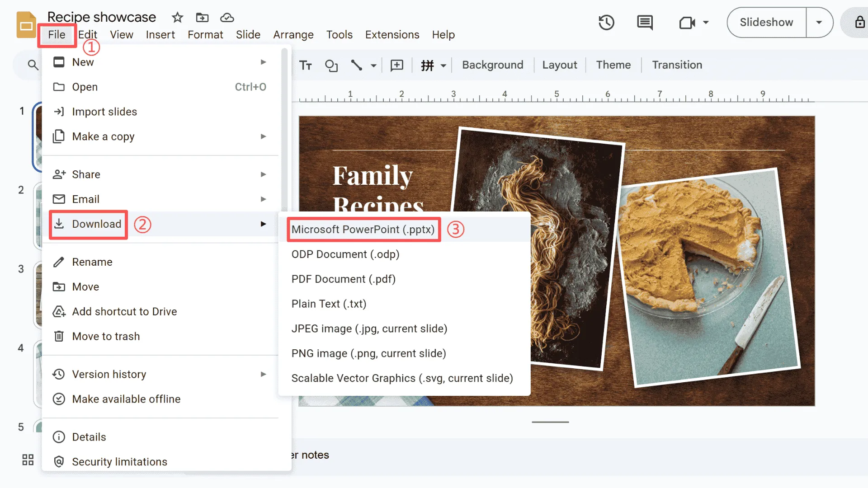Star the Recipe showcase presentation
The height and width of the screenshot is (488, 868).
177,18
